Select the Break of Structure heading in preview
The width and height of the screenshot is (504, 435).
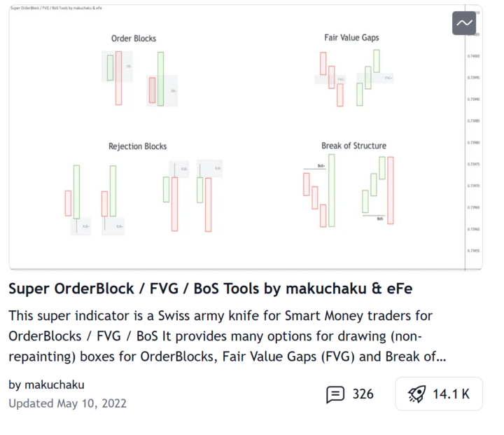coord(353,146)
